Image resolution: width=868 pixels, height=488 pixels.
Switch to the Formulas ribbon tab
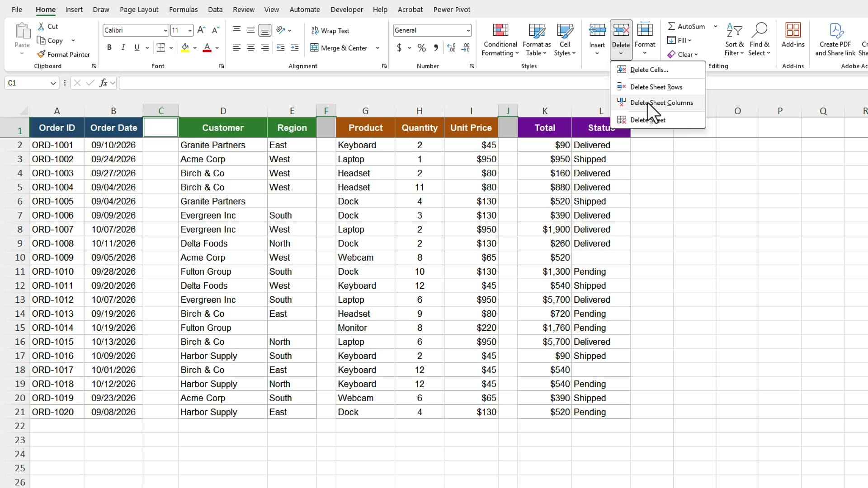(183, 9)
